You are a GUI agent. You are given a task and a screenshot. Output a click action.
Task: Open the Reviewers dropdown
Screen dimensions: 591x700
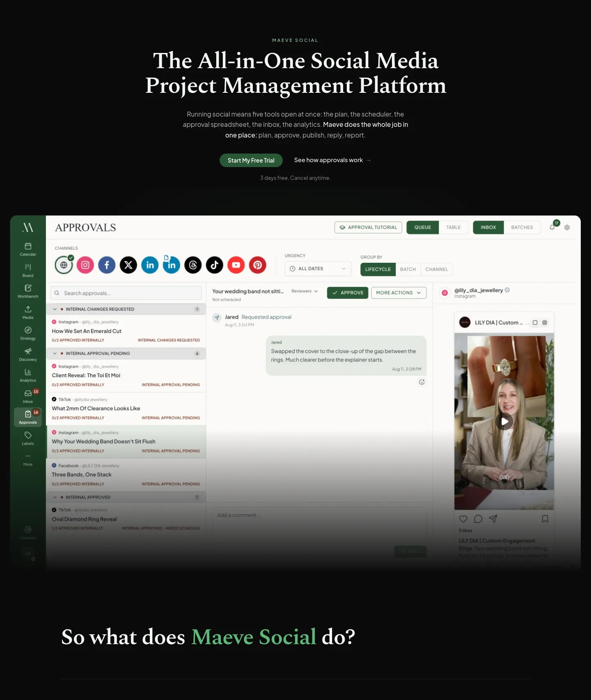tap(305, 291)
